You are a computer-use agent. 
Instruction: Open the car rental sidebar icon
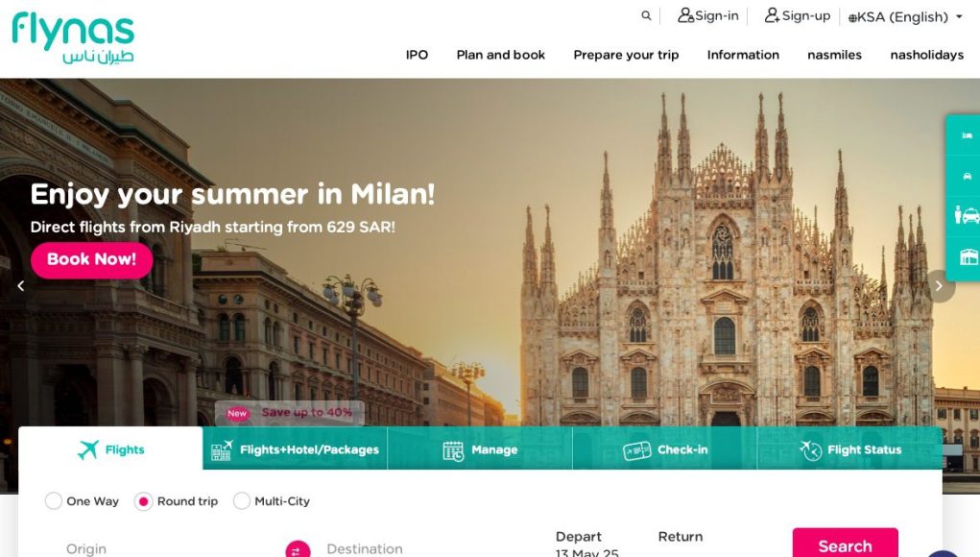pyautogui.click(x=967, y=177)
